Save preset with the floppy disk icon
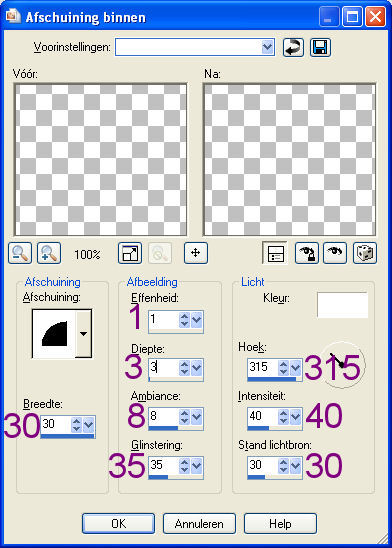This screenshot has width=392, height=548. click(x=320, y=47)
